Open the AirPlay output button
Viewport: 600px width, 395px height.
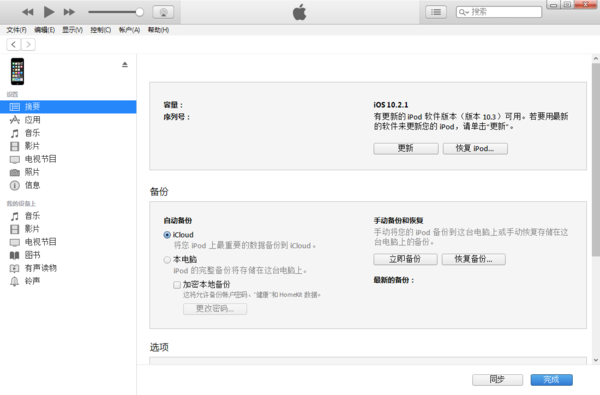(163, 12)
